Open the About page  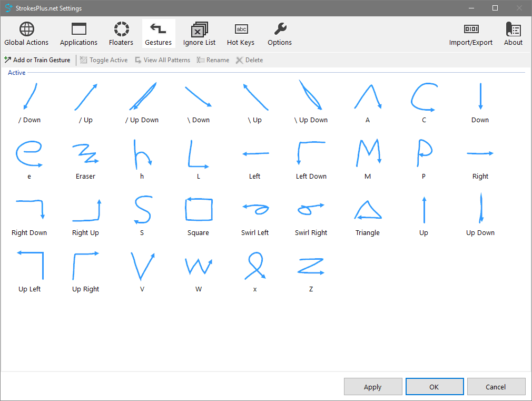pos(513,34)
